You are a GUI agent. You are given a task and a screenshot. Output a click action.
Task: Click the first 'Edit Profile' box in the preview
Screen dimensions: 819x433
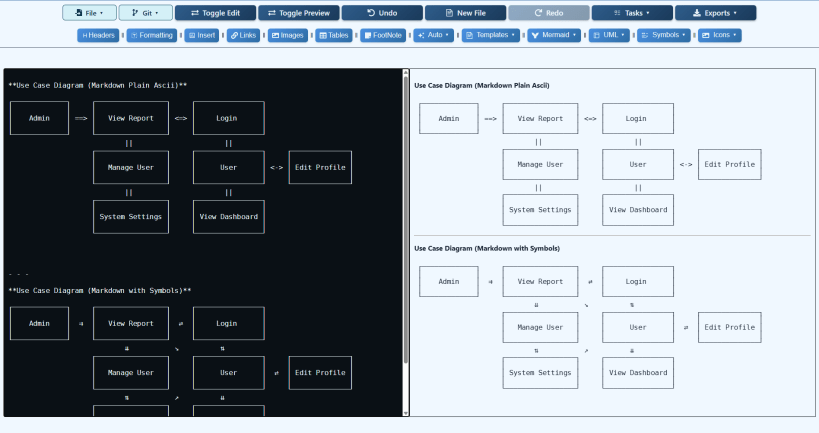pos(730,164)
